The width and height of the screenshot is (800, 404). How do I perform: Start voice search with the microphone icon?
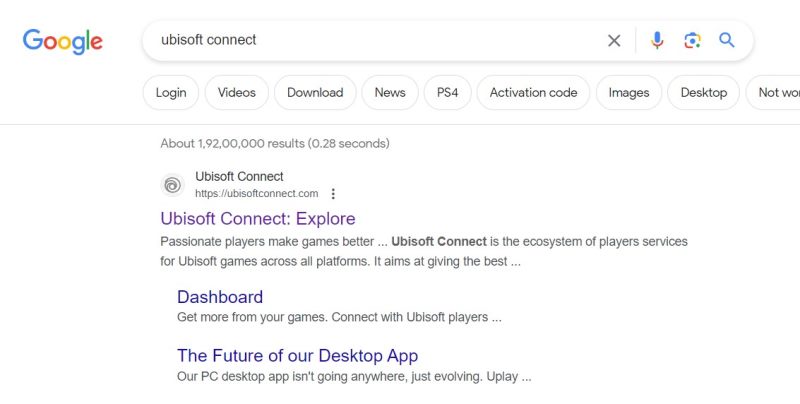[x=657, y=40]
